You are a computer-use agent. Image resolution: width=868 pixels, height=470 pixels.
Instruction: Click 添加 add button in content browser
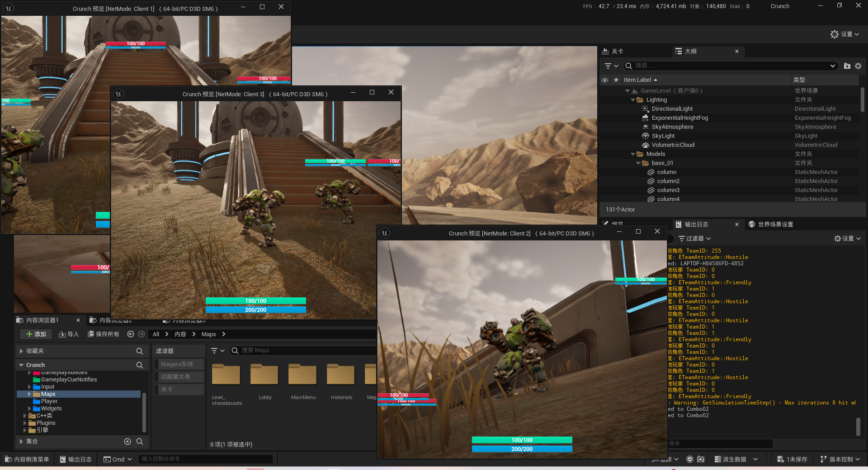tap(36, 334)
